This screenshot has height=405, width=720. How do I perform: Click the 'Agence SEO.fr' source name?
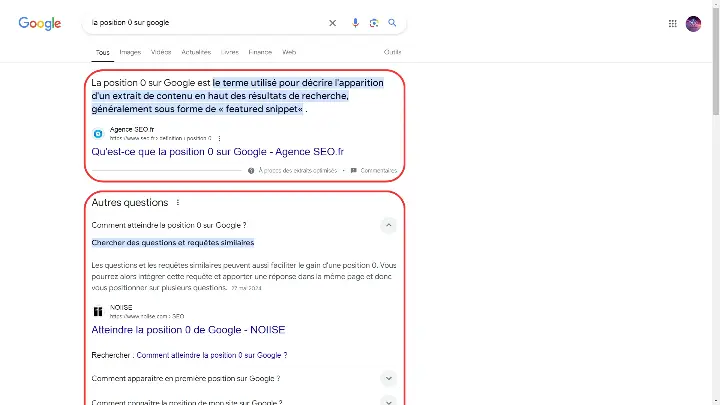point(132,129)
